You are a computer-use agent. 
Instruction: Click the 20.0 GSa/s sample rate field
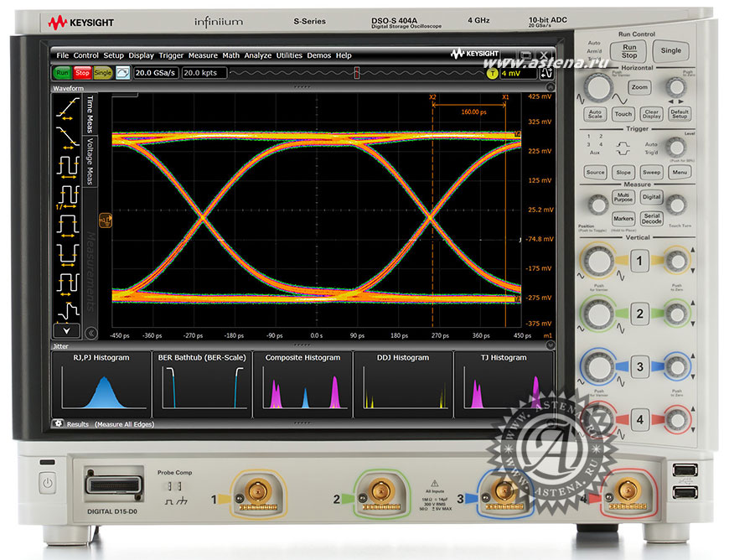point(156,73)
